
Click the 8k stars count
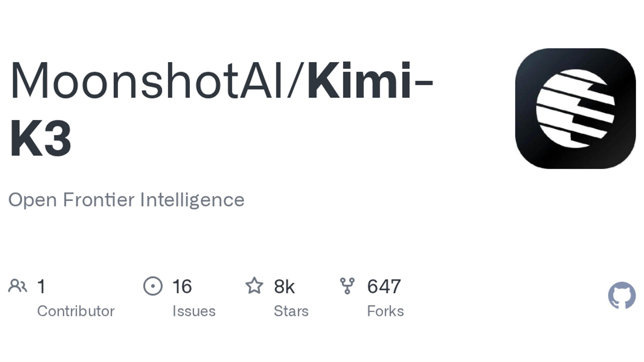coord(284,287)
